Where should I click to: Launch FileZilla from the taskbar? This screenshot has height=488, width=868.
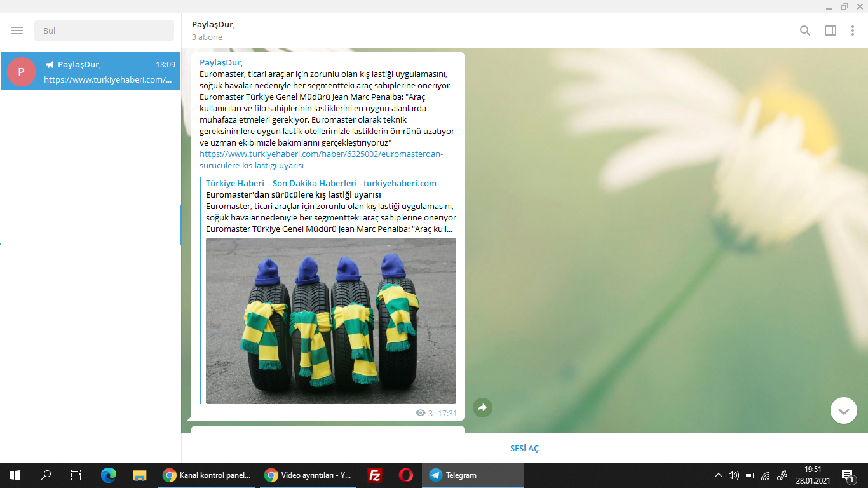pos(375,475)
